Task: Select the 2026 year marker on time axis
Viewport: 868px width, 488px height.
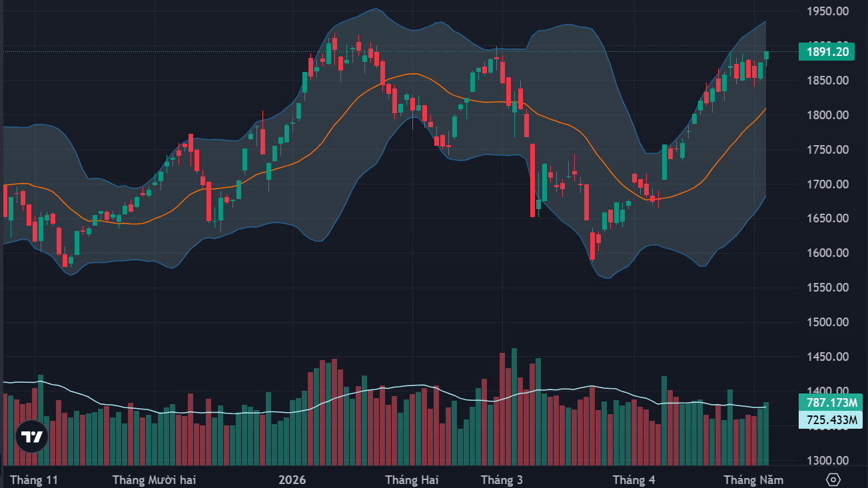Action: pyautogui.click(x=292, y=480)
